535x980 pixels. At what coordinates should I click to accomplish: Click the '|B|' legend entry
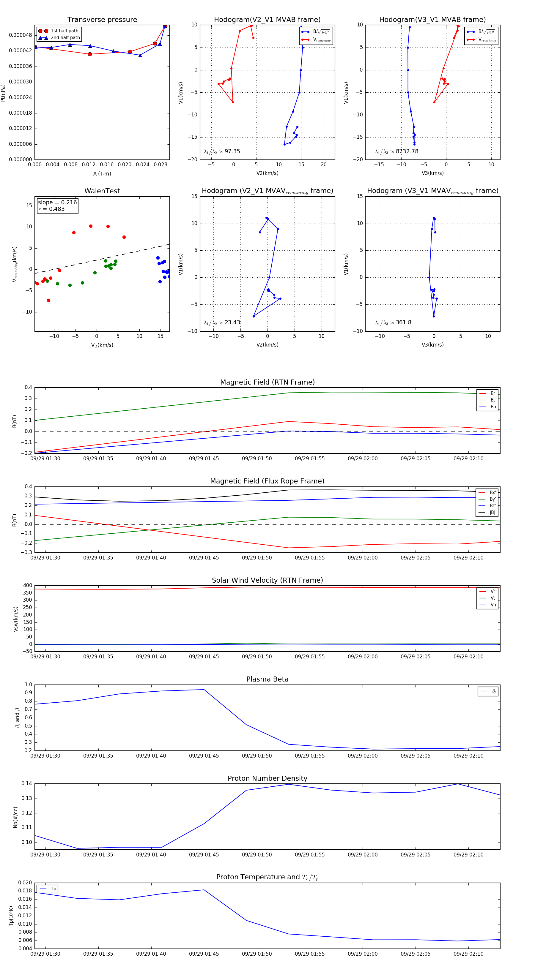(x=487, y=513)
